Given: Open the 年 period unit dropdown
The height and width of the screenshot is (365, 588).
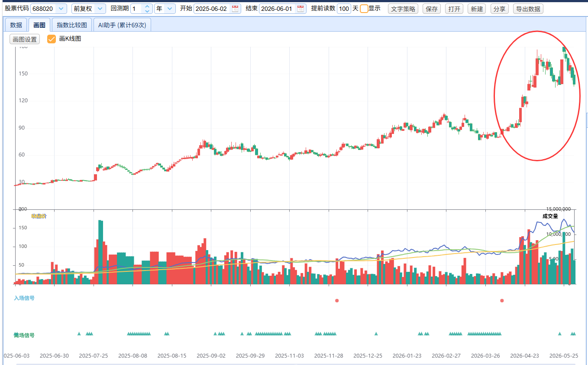Looking at the screenshot, I should tap(170, 9).
